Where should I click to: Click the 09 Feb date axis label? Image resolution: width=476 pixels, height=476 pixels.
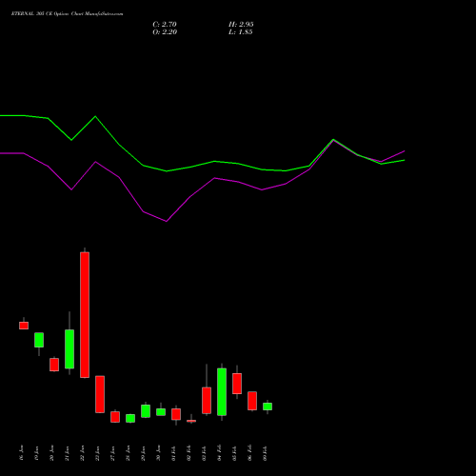265,453
